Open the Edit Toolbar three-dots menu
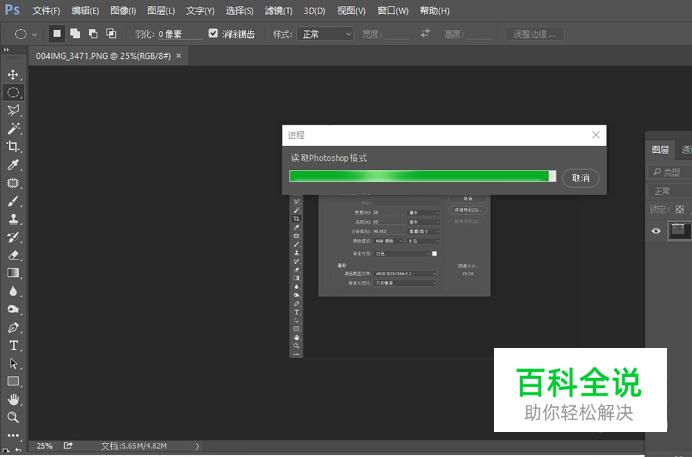The image size is (692, 457). [13, 435]
